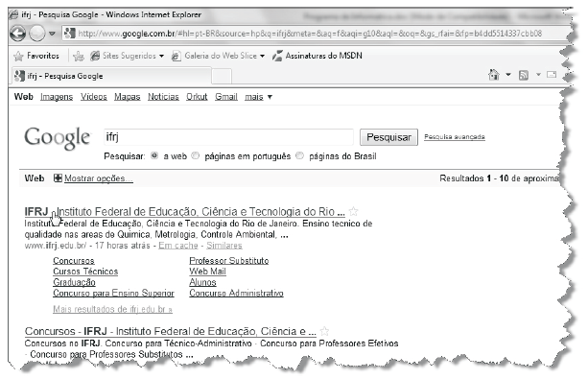The width and height of the screenshot is (588, 379).
Task: Open Assinaturas do MSDN favorite
Action: 318,56
